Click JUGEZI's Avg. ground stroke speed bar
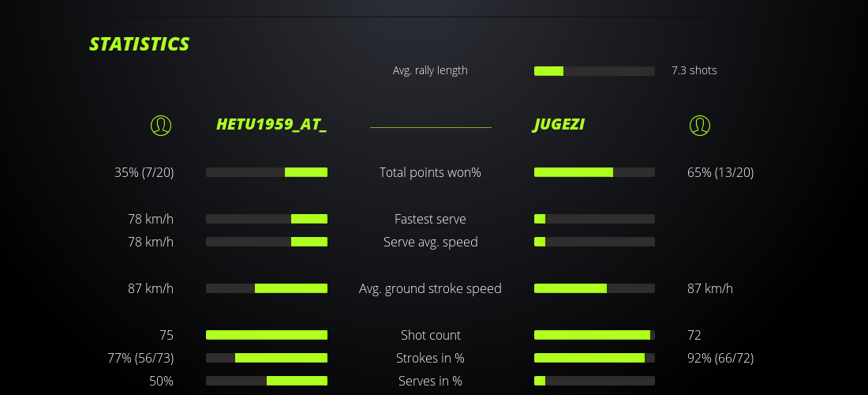868x395 pixels. 594,288
